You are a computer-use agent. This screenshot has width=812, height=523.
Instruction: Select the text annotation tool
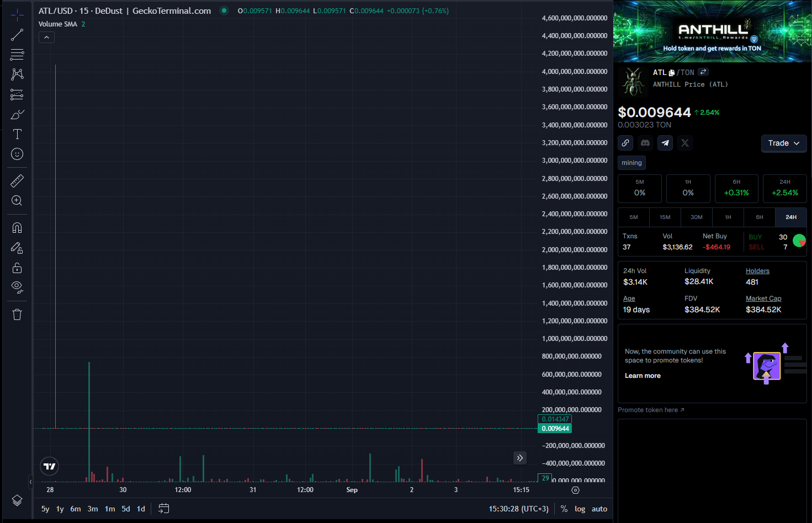[x=17, y=134]
